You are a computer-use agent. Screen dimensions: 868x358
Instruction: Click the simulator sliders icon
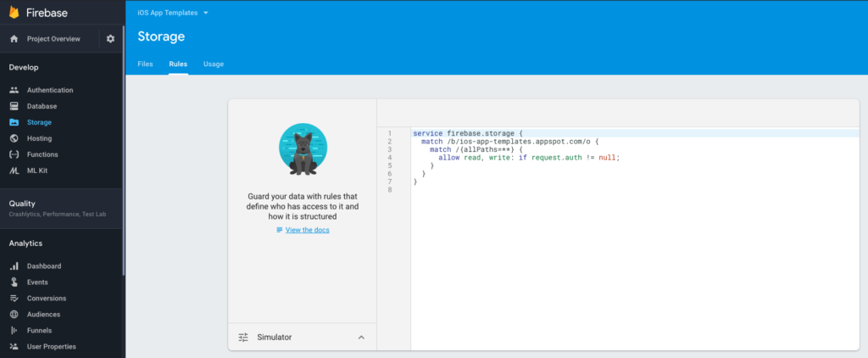click(x=243, y=338)
